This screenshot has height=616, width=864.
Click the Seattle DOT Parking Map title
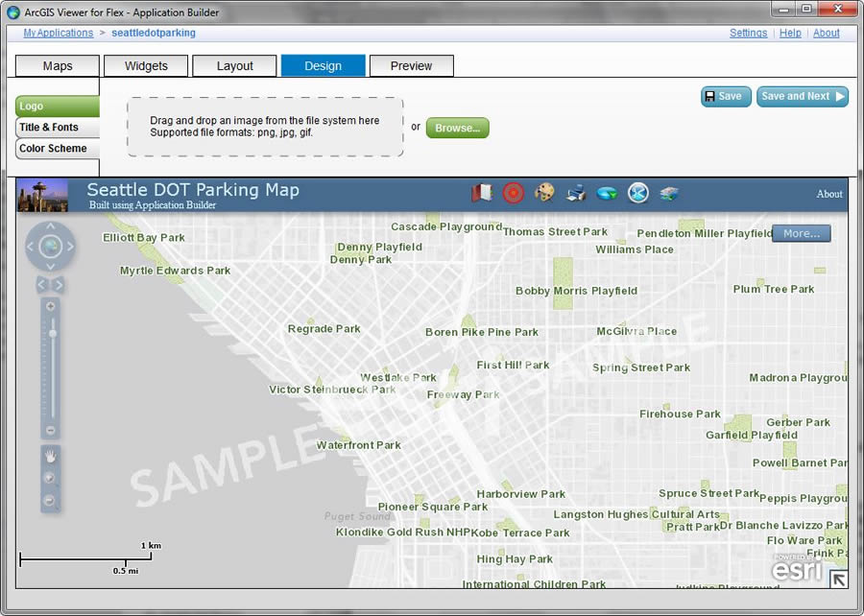click(193, 190)
